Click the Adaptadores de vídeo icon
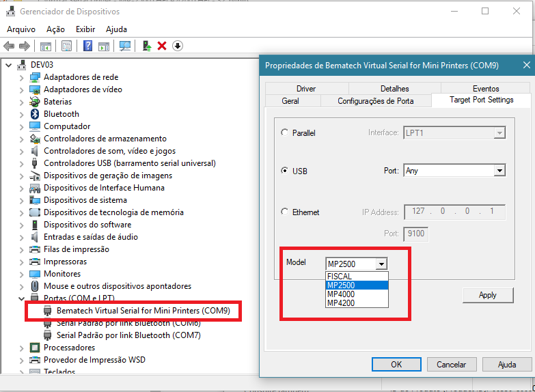Screen dimensions: 535x392 (x=35, y=89)
